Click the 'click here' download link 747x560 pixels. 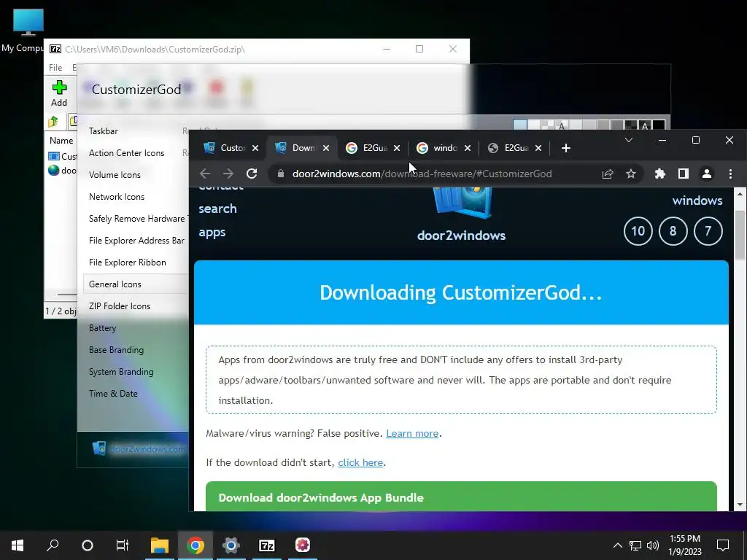[360, 462]
